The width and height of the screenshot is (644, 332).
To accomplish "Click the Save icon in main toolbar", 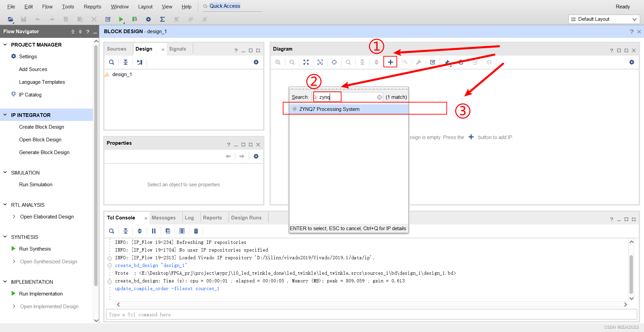I will (23, 19).
